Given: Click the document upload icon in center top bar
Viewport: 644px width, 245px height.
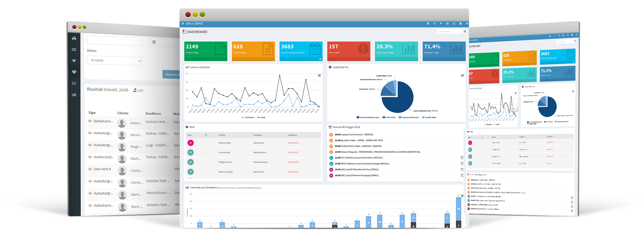Looking at the screenshot, I should tap(454, 24).
